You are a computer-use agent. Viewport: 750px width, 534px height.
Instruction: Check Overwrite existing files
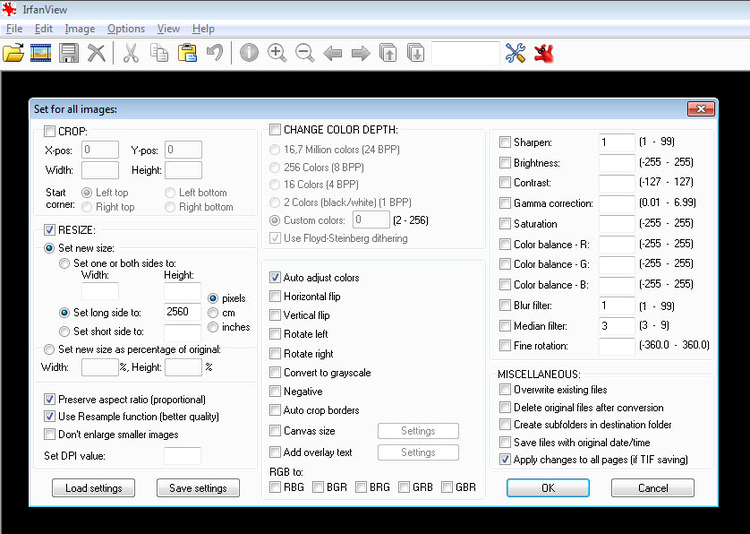click(x=505, y=389)
